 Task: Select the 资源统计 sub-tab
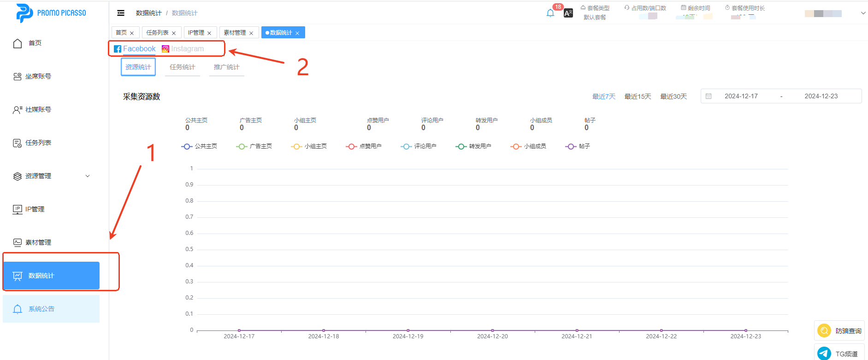pyautogui.click(x=138, y=67)
